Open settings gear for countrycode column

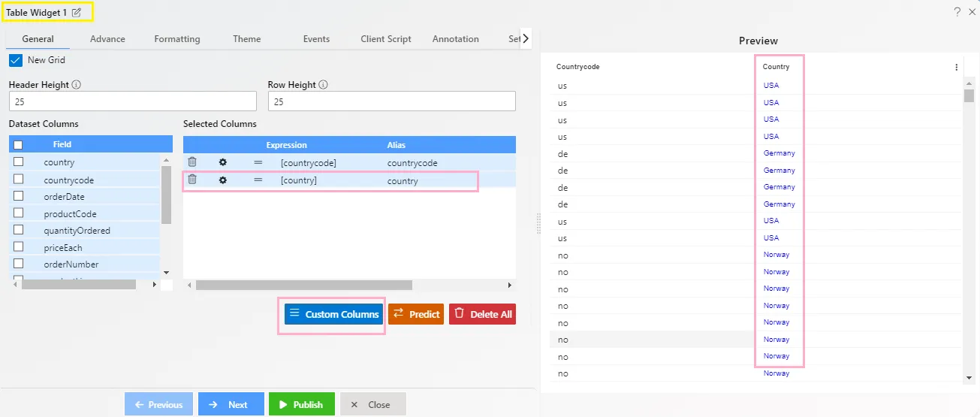coord(222,162)
